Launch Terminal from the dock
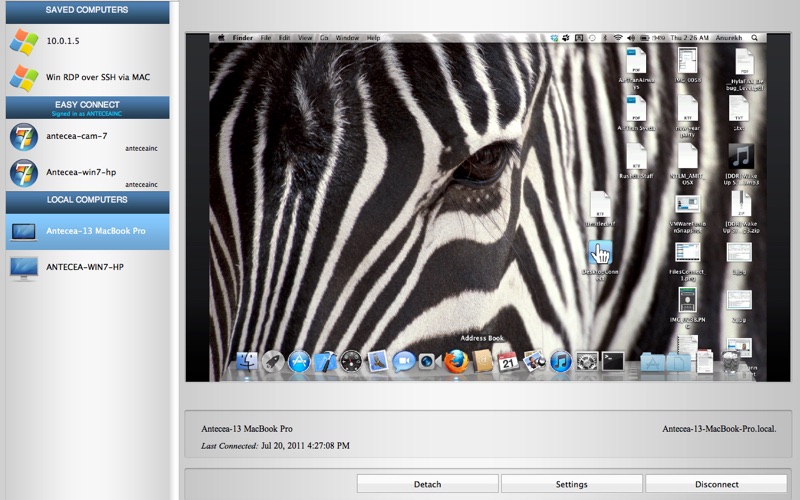Screen dimensions: 800x500 click(613, 361)
